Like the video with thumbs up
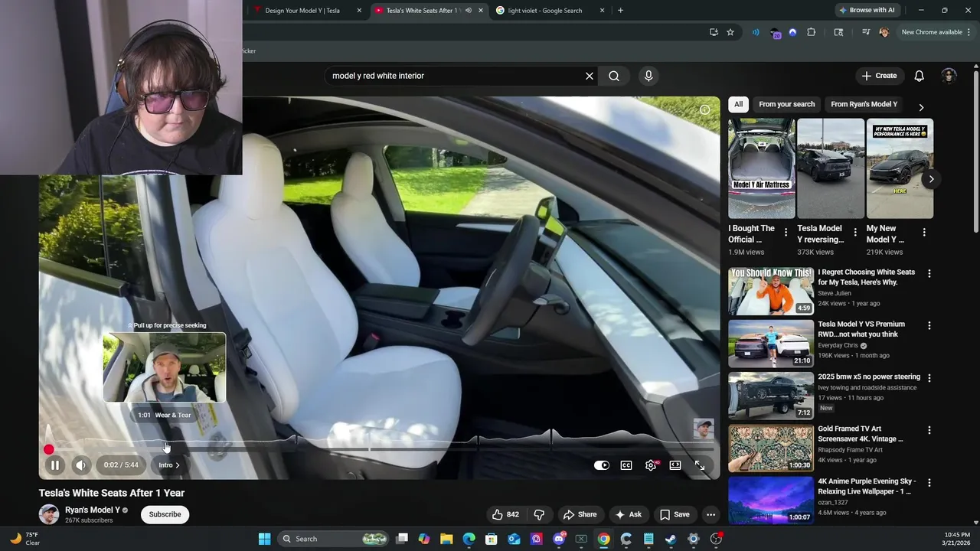 (506, 514)
